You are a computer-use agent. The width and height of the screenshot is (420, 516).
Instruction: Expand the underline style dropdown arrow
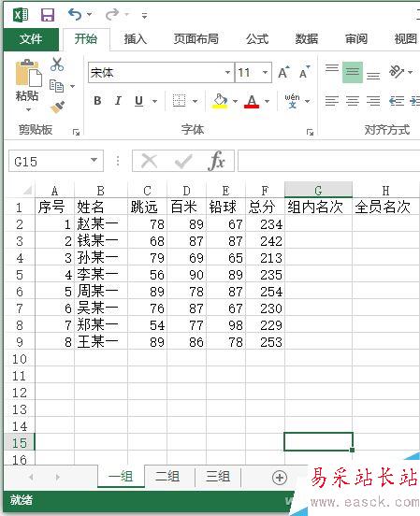coord(154,101)
